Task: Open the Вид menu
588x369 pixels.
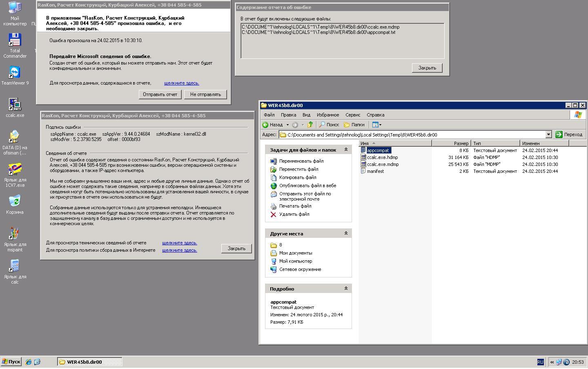Action: tap(306, 115)
